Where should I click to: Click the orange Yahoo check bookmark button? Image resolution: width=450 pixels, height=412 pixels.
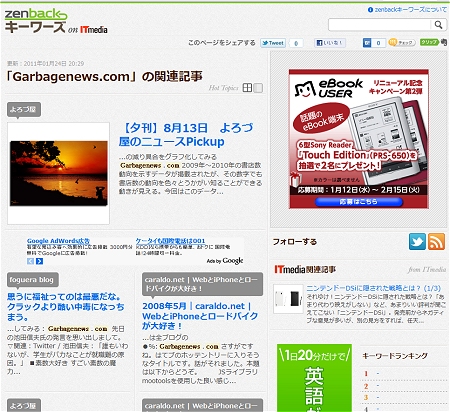pos(402,42)
